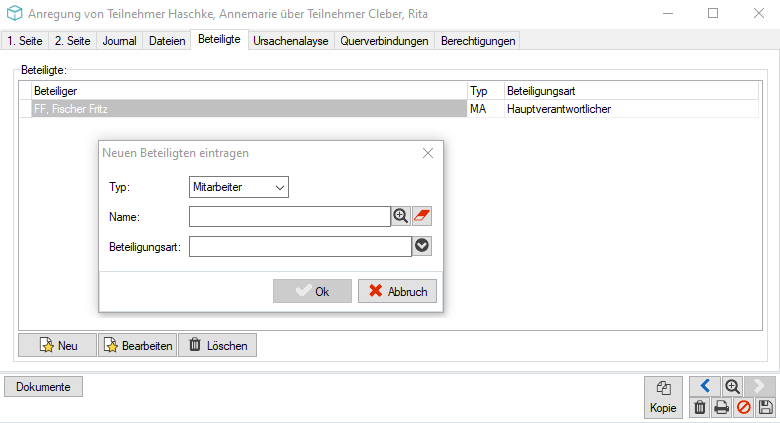Viewport: 780px width, 423px height.
Task: Maximize the Anregung window
Action: pos(713,13)
